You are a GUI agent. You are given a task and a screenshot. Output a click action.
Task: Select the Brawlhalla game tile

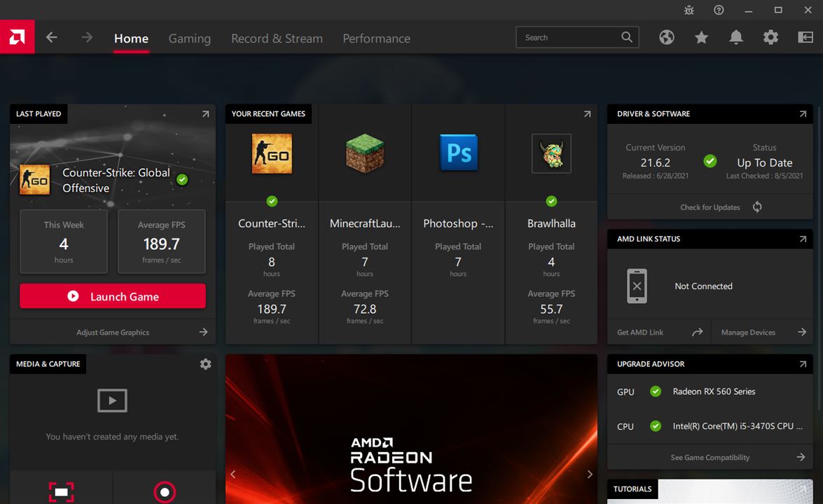pyautogui.click(x=551, y=224)
